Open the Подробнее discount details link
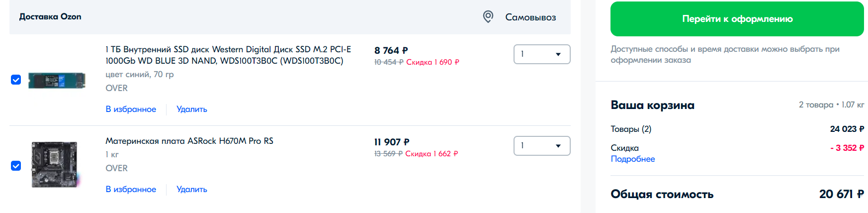This screenshot has width=868, height=213. [632, 159]
